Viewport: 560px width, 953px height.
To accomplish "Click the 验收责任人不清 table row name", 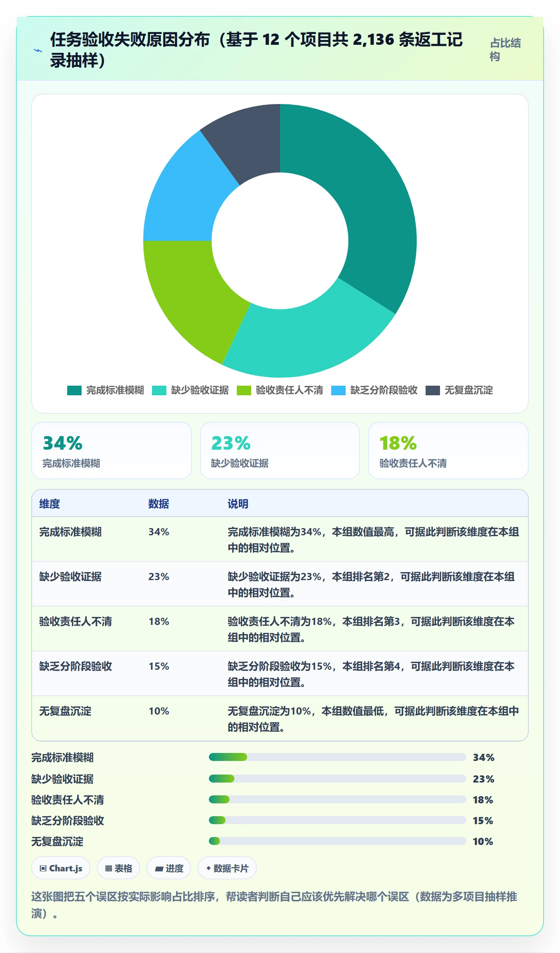I will 76,621.
